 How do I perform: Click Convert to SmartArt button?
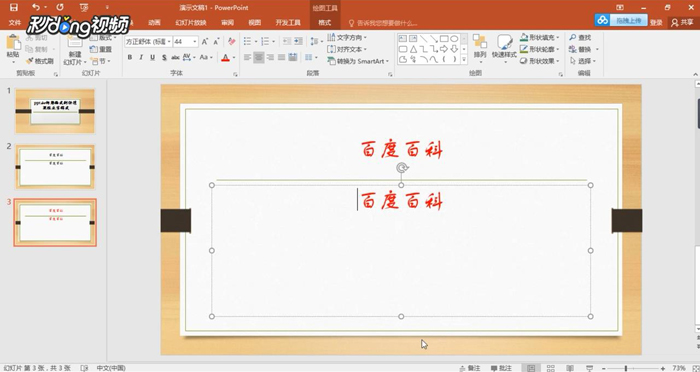[358, 61]
